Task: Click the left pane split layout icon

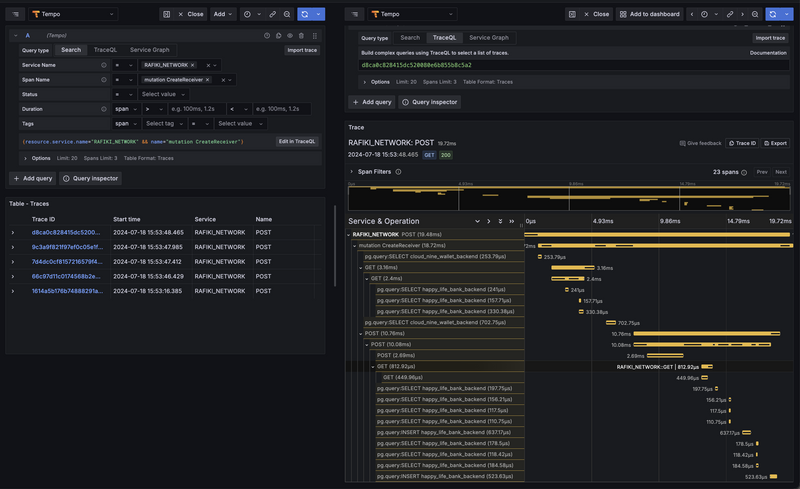Action: click(166, 14)
